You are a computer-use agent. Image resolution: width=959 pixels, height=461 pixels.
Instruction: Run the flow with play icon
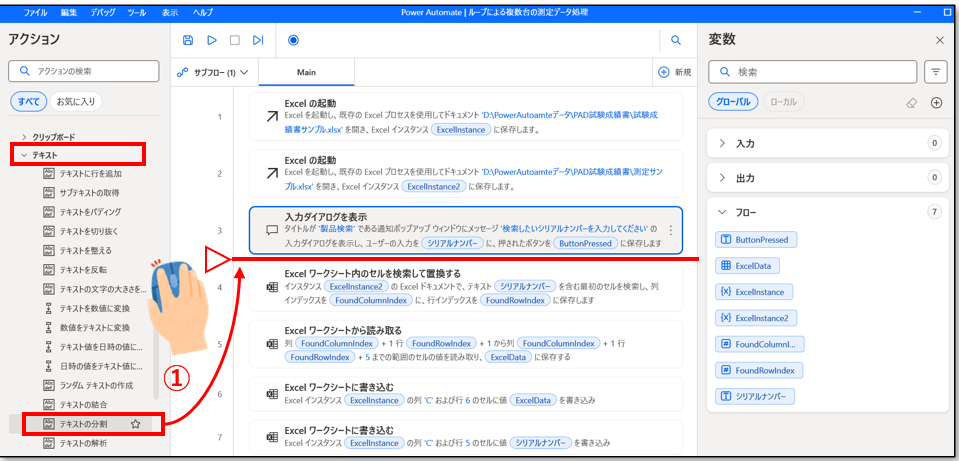[x=211, y=40]
